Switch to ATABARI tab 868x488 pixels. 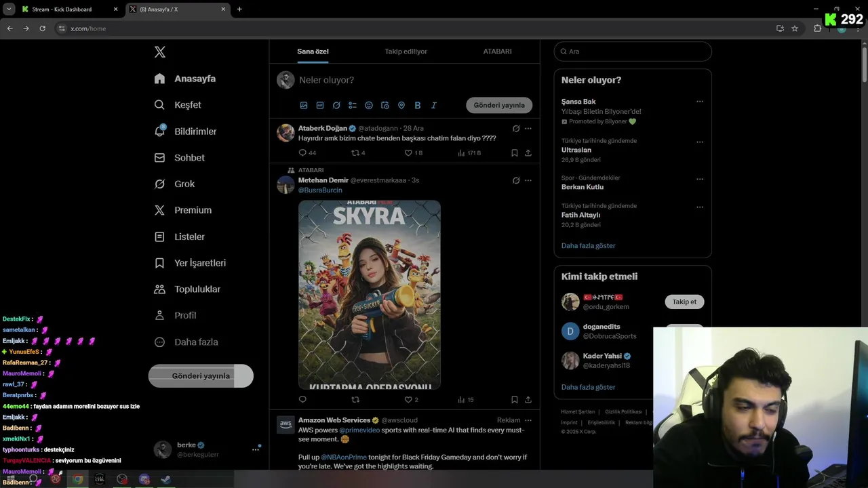pyautogui.click(x=497, y=52)
